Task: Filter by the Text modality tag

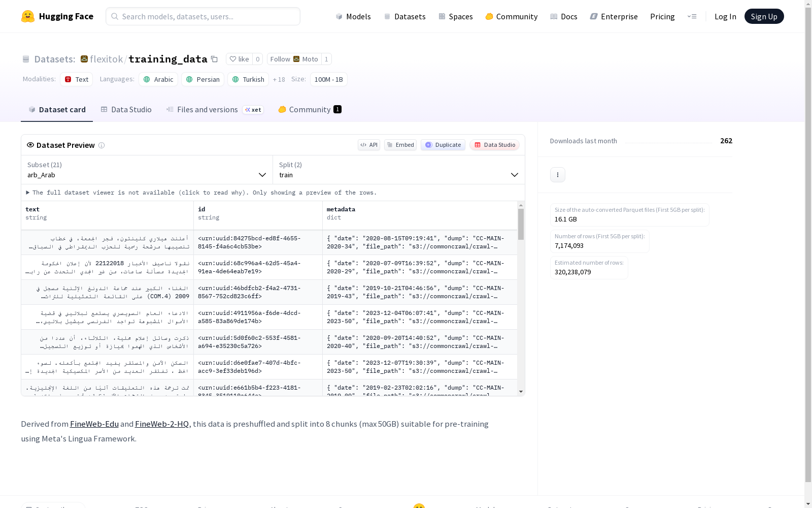Action: [77, 79]
